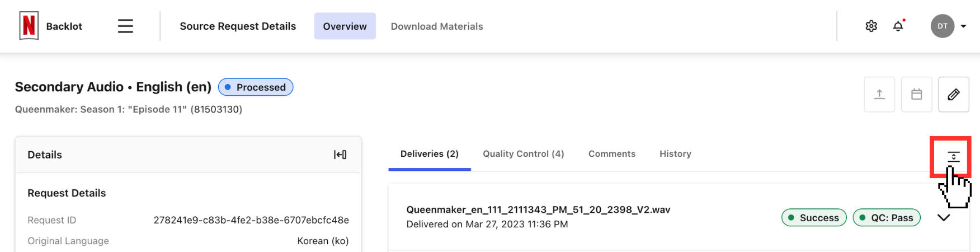This screenshot has width=980, height=252.
Task: Click the Netflix Backlot logo
Action: 29,26
